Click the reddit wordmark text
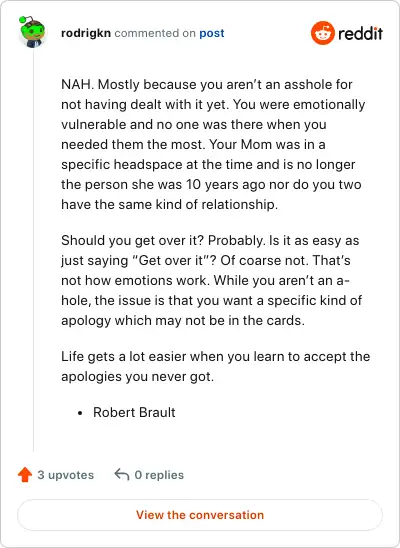This screenshot has height=548, width=400. (x=361, y=33)
